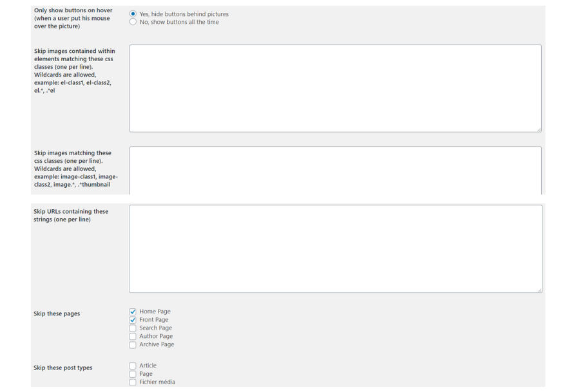The image size is (576, 392).
Task: Select "Yes, hide buttons behind pictures" radio
Action: 133,14
